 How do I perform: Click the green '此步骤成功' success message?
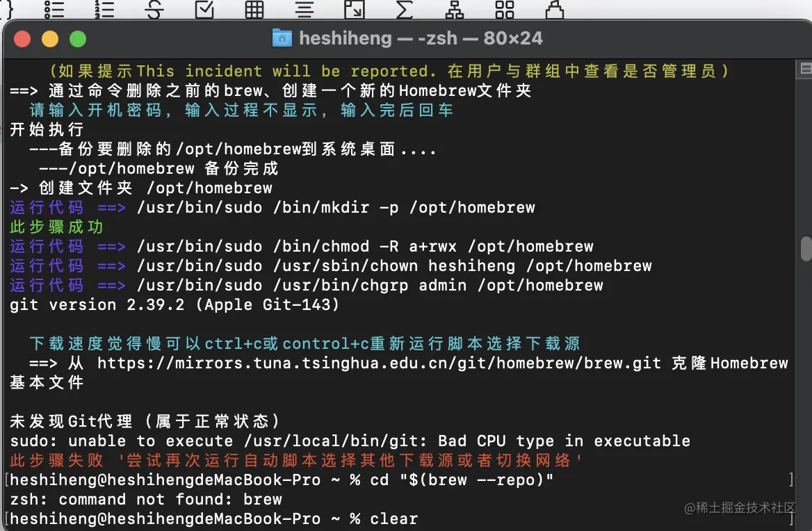(x=56, y=227)
